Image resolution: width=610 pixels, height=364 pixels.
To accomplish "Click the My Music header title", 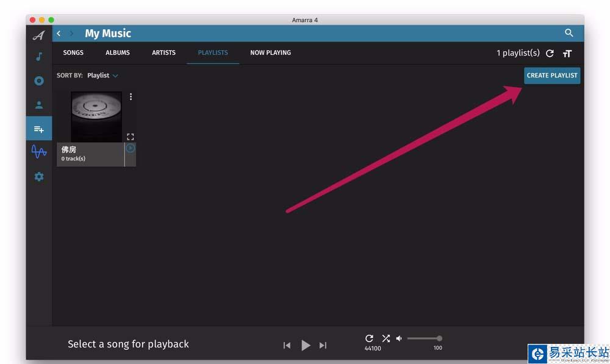I will tap(108, 34).
